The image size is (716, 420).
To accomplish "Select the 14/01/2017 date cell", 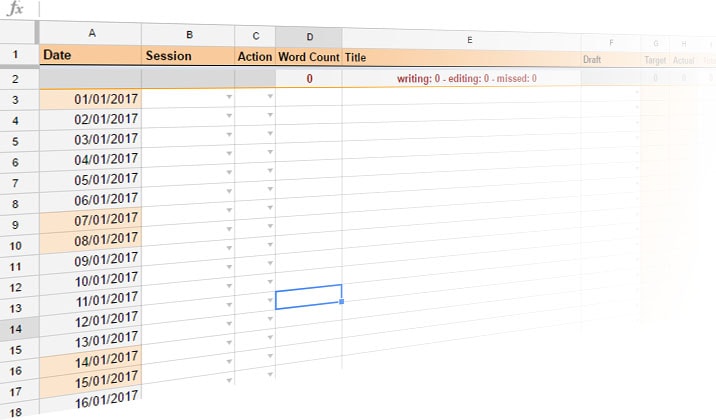I will 91,361.
